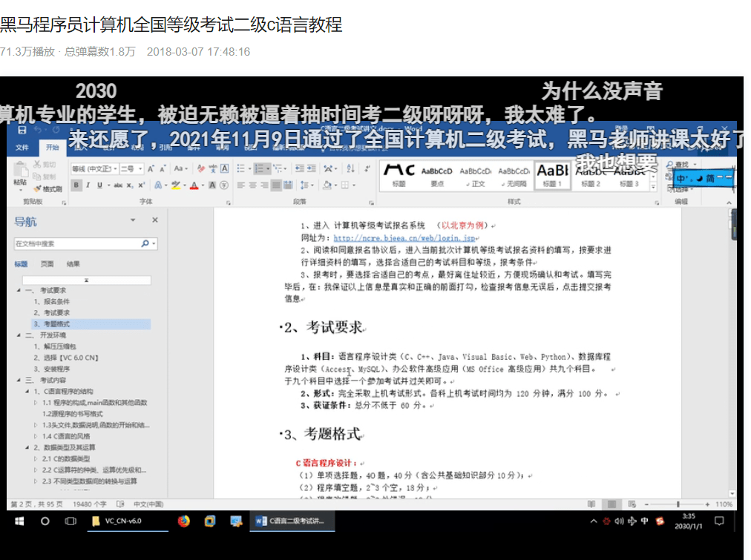The height and width of the screenshot is (560, 751).
Task: Launch Firefox from the taskbar
Action: pyautogui.click(x=184, y=521)
